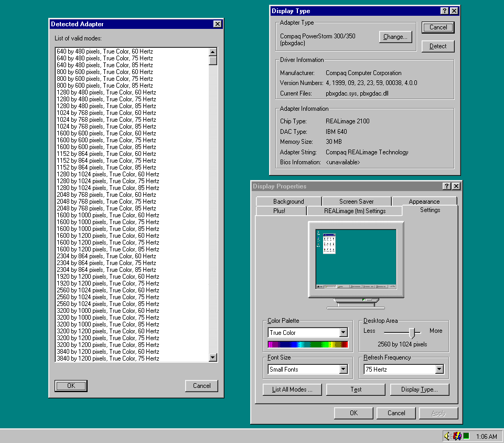Open the REALimage (tm) Settings tab
Viewport: 504px width, 443px height.
(x=354, y=211)
